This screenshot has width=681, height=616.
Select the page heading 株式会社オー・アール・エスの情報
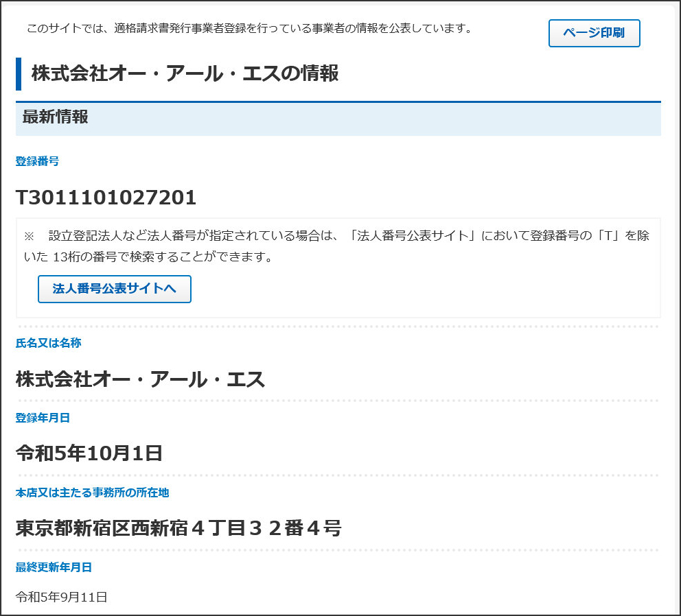[185, 73]
